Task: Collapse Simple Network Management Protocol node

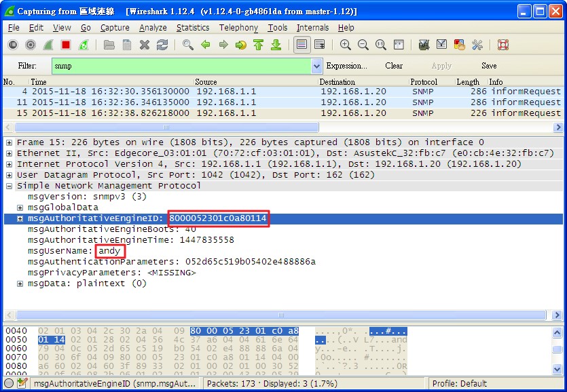Action: pyautogui.click(x=9, y=186)
